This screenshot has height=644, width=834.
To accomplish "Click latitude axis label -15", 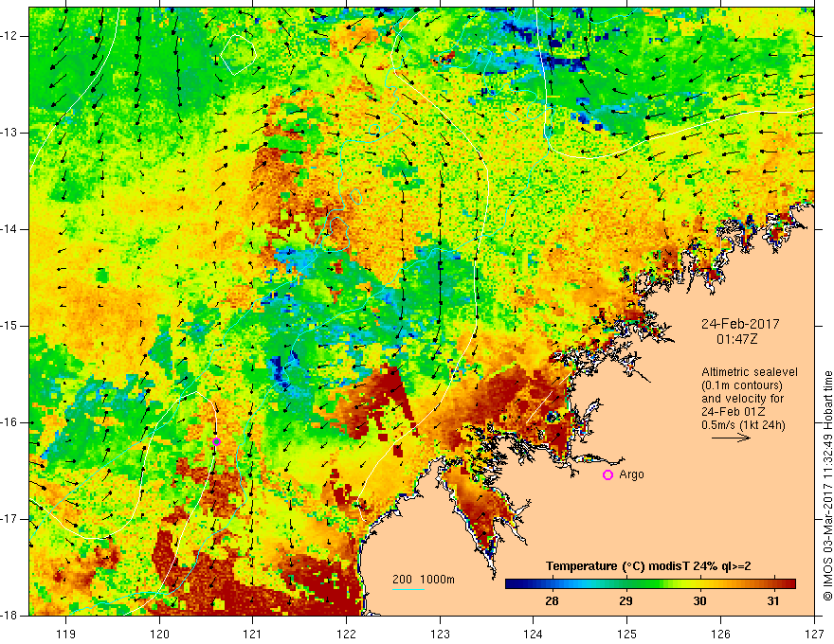I will (9, 326).
